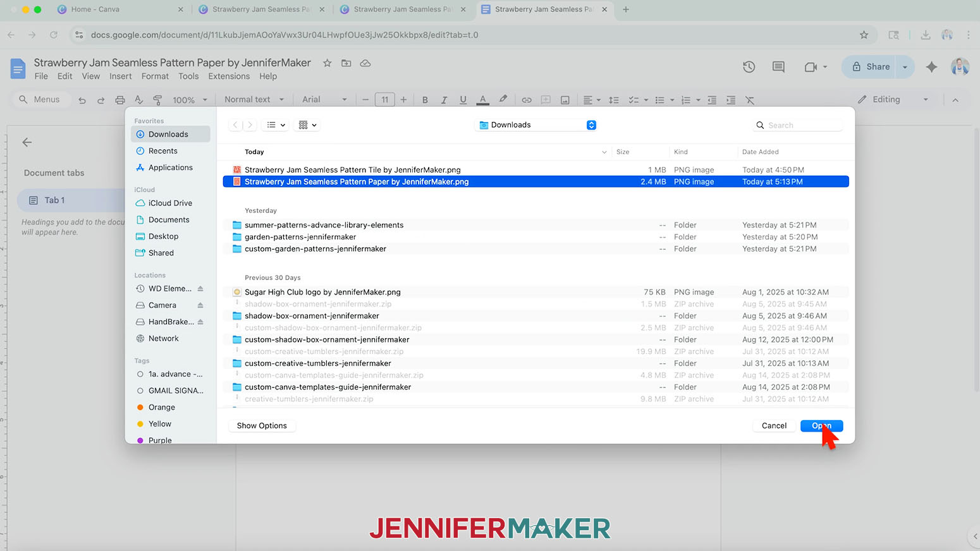The image size is (980, 551).
Task: Eject the WD Elements drive
Action: [200, 289]
